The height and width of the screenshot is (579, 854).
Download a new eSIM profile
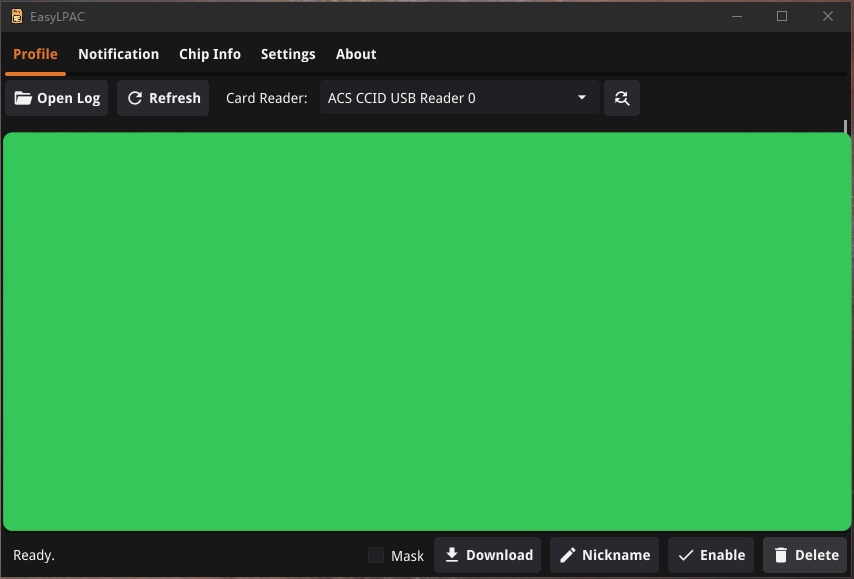point(488,555)
